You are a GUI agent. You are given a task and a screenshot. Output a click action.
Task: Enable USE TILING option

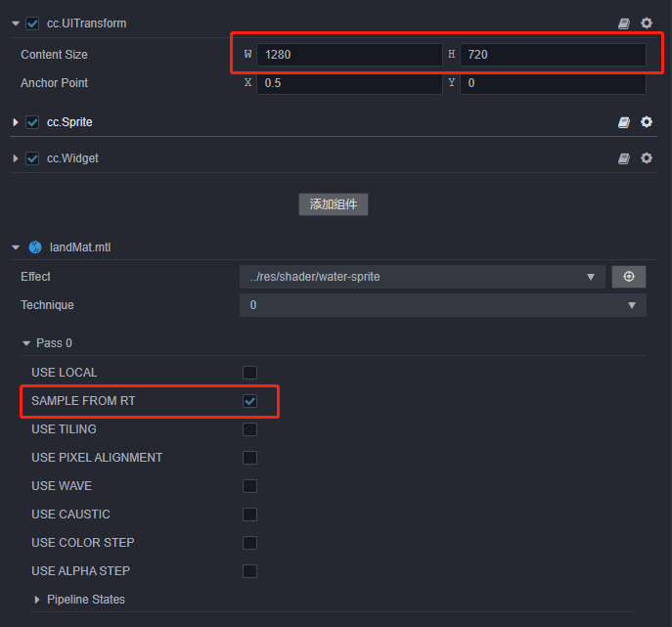[249, 429]
